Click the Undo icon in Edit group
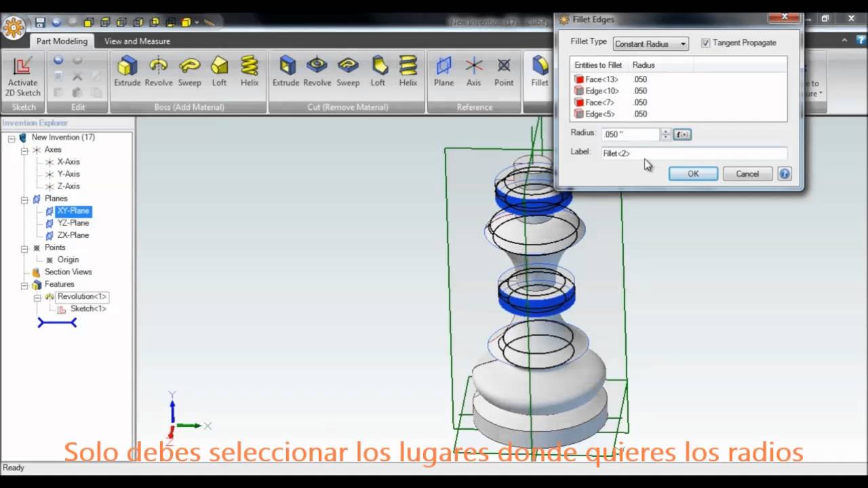 pos(58,60)
